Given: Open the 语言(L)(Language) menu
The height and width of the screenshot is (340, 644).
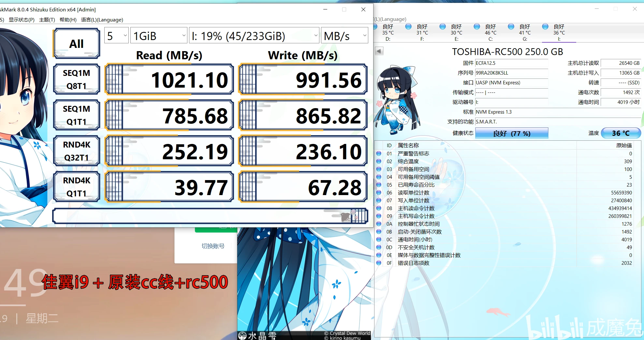Looking at the screenshot, I should click(103, 20).
